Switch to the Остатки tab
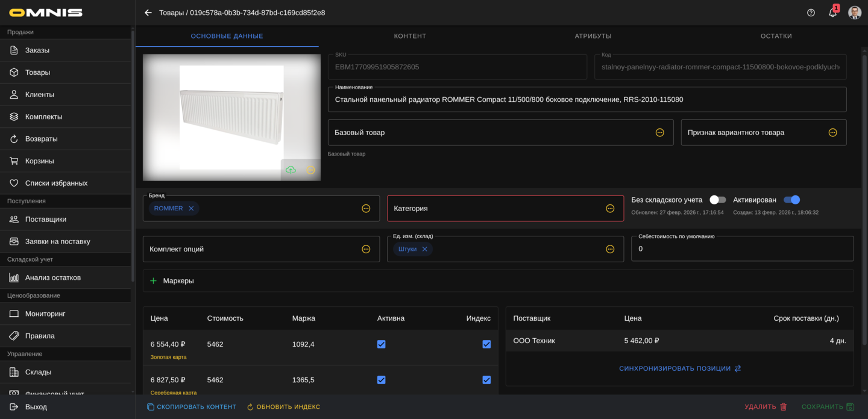This screenshot has width=868, height=419. pos(776,36)
